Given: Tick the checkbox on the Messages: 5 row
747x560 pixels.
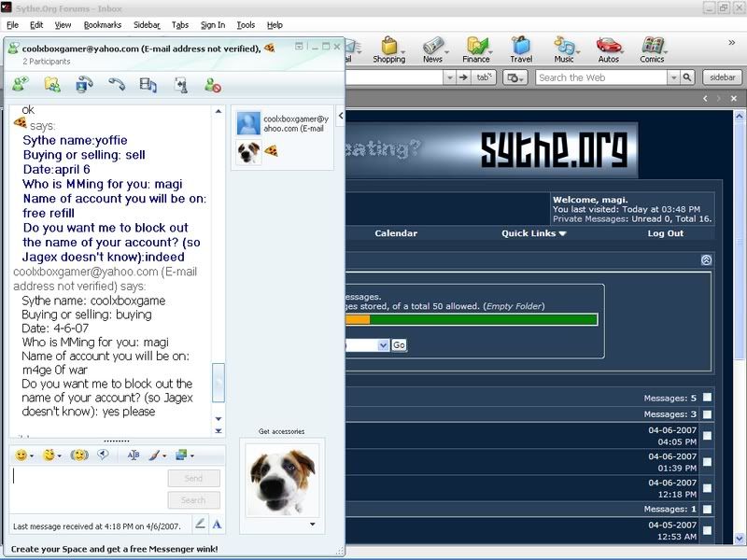Looking at the screenshot, I should coord(708,398).
